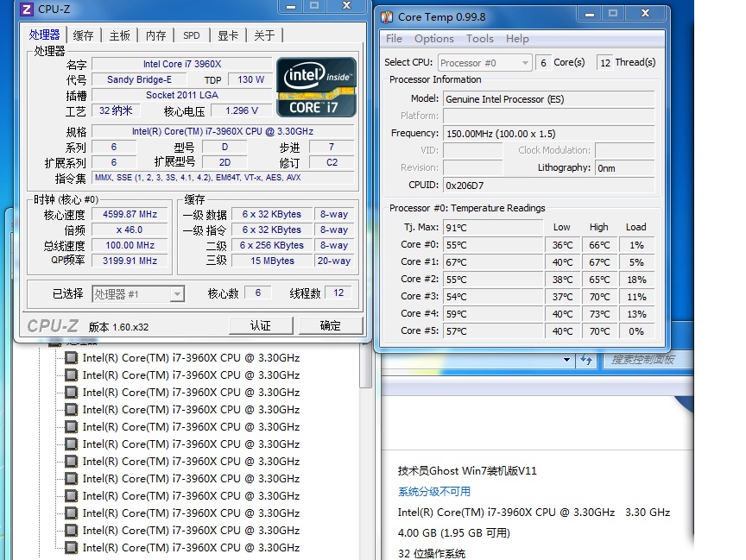Click the 线程数 12 value in CPU-Z
The image size is (746, 560).
pyautogui.click(x=338, y=293)
